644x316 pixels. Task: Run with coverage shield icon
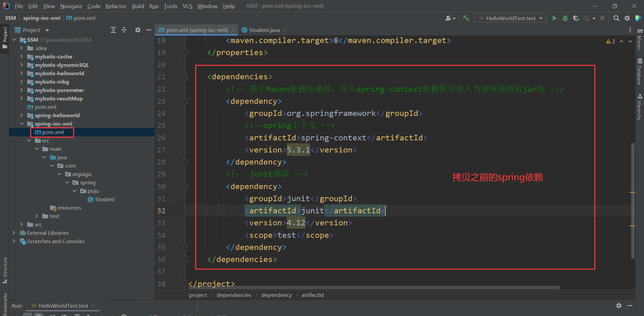click(576, 18)
